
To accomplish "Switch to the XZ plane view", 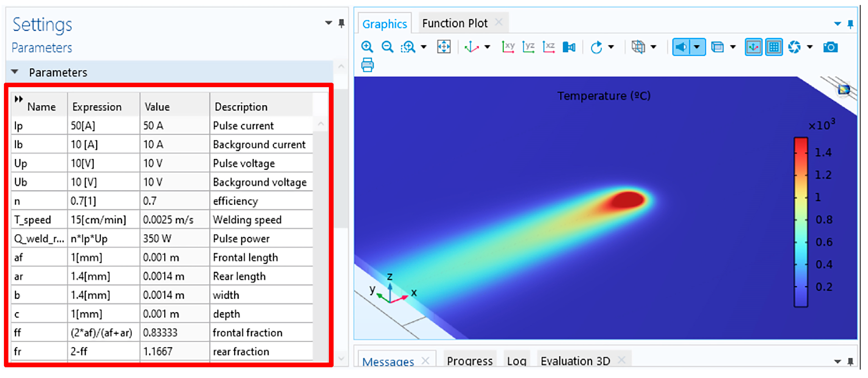I will coord(549,47).
